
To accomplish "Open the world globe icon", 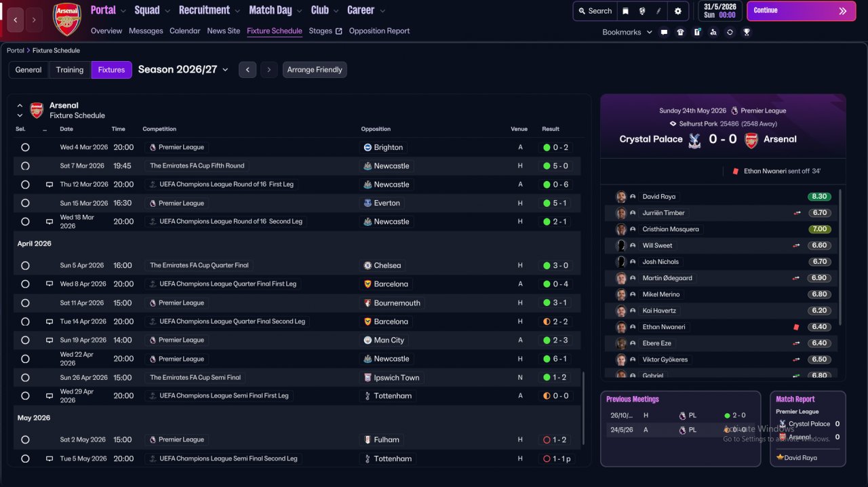I will (x=642, y=11).
